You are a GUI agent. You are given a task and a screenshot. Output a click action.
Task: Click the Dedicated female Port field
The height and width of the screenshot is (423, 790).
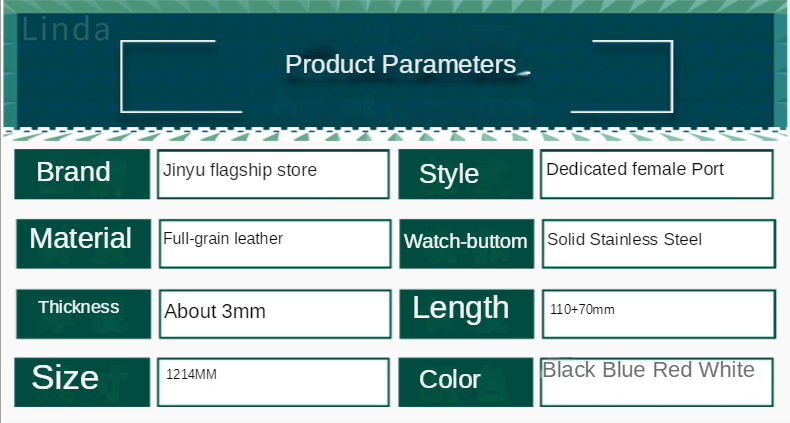pos(656,174)
